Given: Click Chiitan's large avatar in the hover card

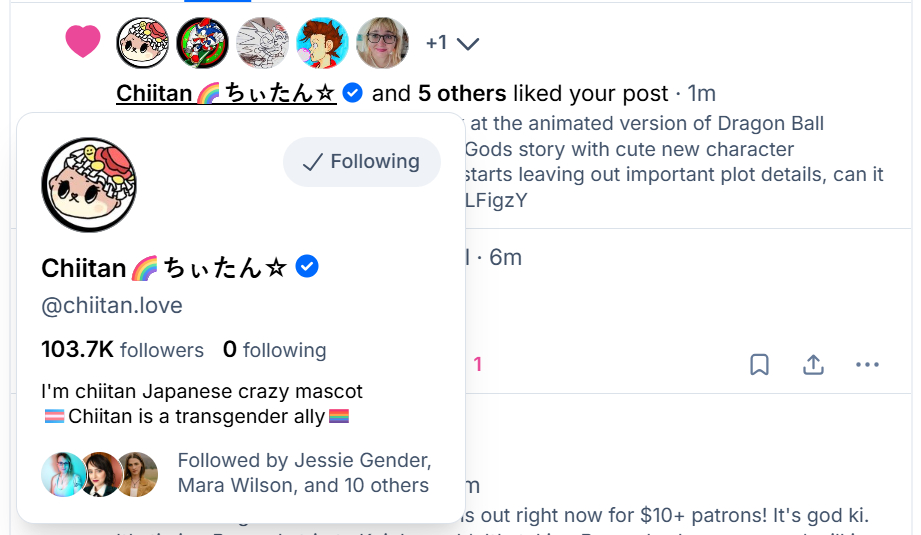Looking at the screenshot, I should (89, 185).
